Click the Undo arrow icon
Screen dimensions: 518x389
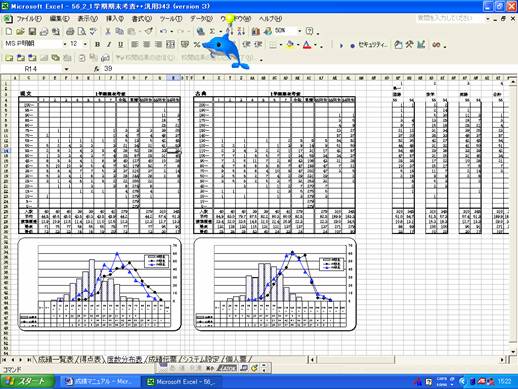163,31
